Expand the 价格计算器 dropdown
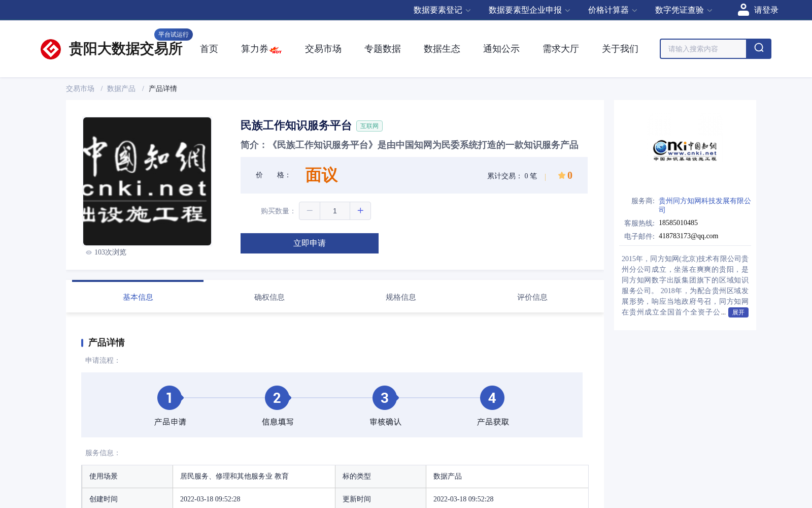 (x=613, y=10)
